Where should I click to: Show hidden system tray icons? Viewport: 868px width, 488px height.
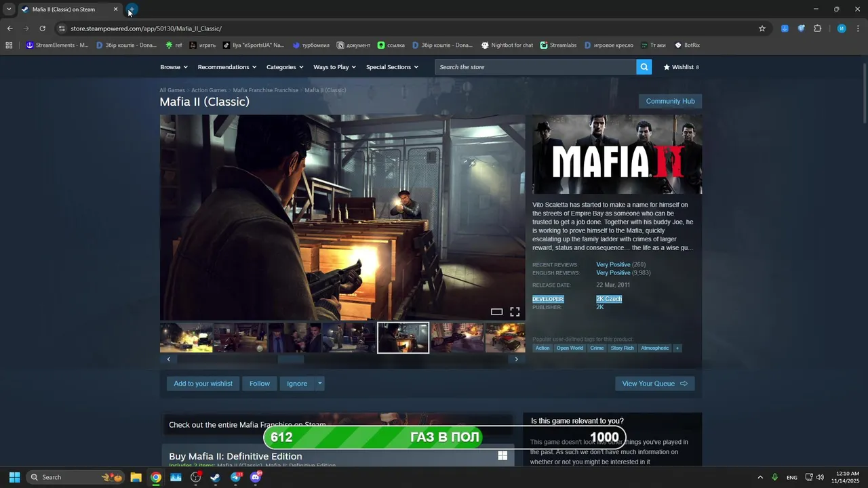(760, 477)
